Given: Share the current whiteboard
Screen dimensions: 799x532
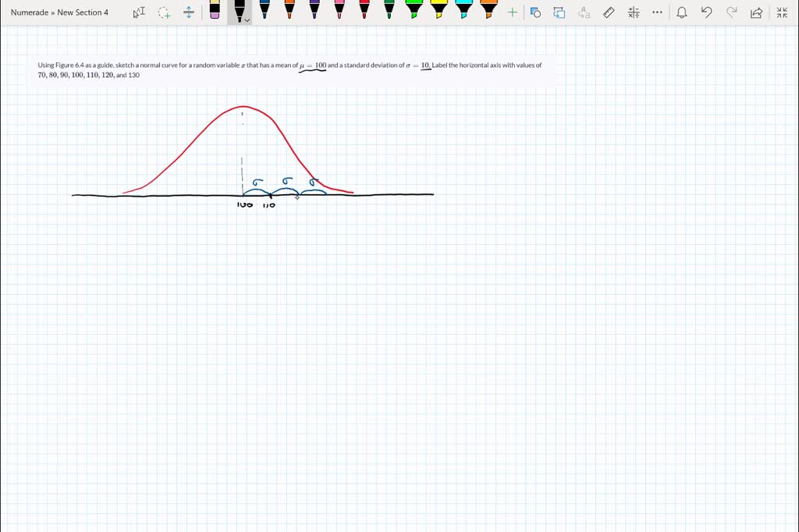Looking at the screenshot, I should [755, 12].
